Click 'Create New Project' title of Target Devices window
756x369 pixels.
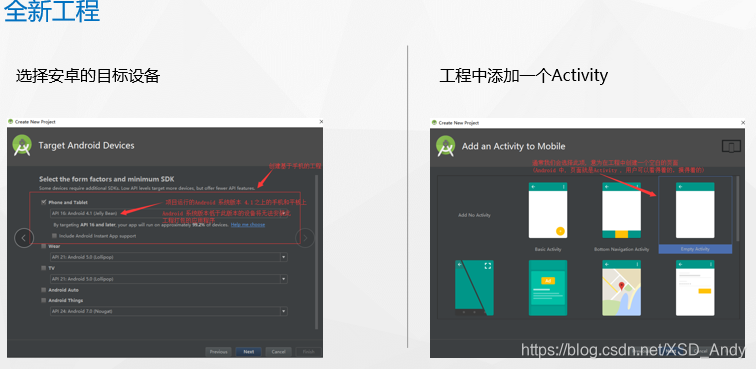35,122
